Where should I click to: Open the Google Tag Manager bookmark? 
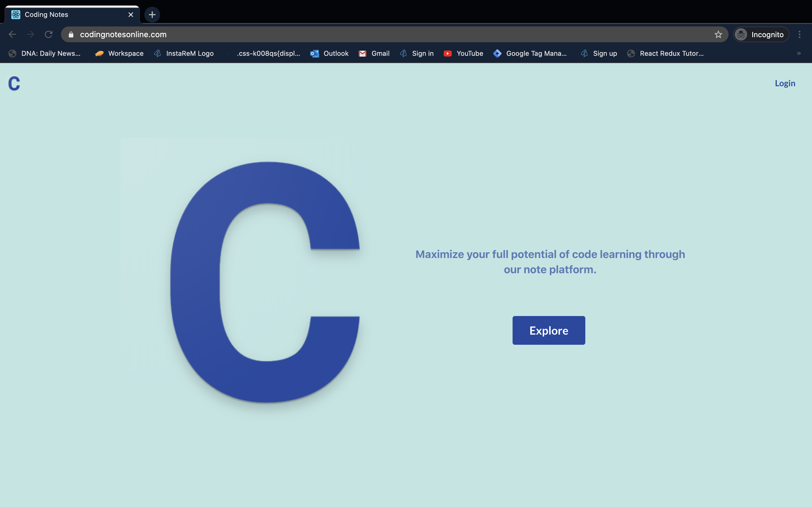tap(530, 54)
